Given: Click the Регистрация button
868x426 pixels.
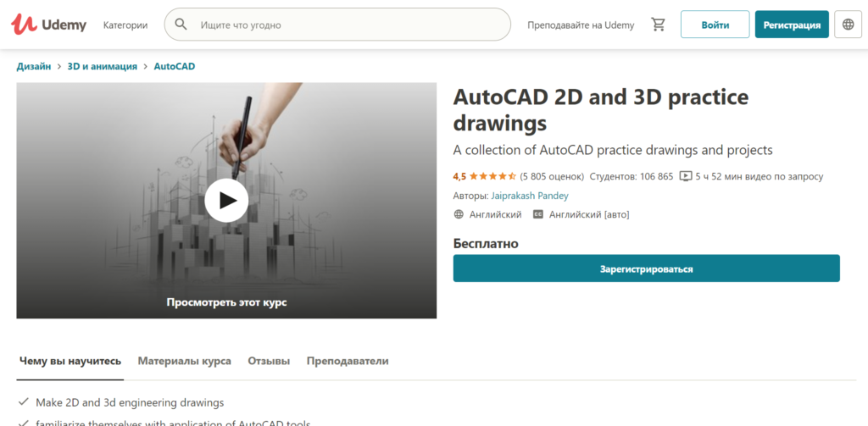Looking at the screenshot, I should click(792, 25).
